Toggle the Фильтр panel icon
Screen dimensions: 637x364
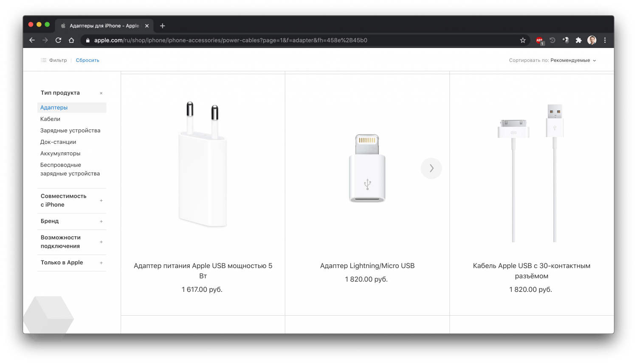[43, 60]
